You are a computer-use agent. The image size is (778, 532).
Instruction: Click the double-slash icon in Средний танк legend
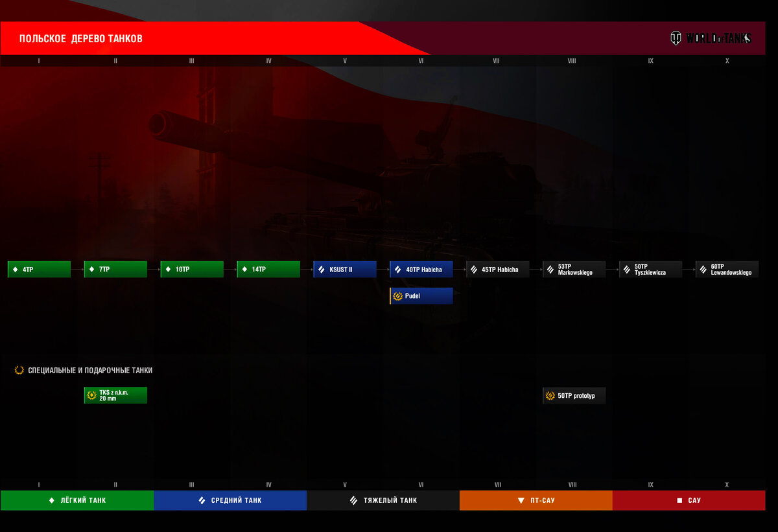coord(202,500)
